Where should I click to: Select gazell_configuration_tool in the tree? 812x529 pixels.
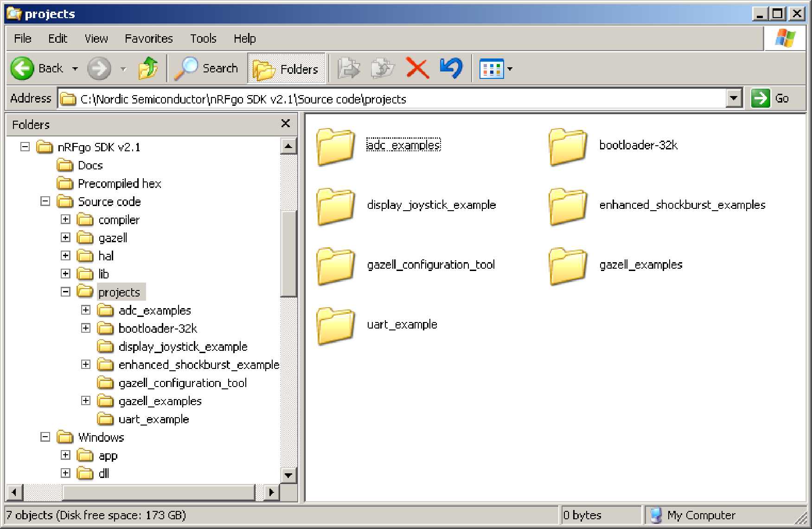[183, 383]
